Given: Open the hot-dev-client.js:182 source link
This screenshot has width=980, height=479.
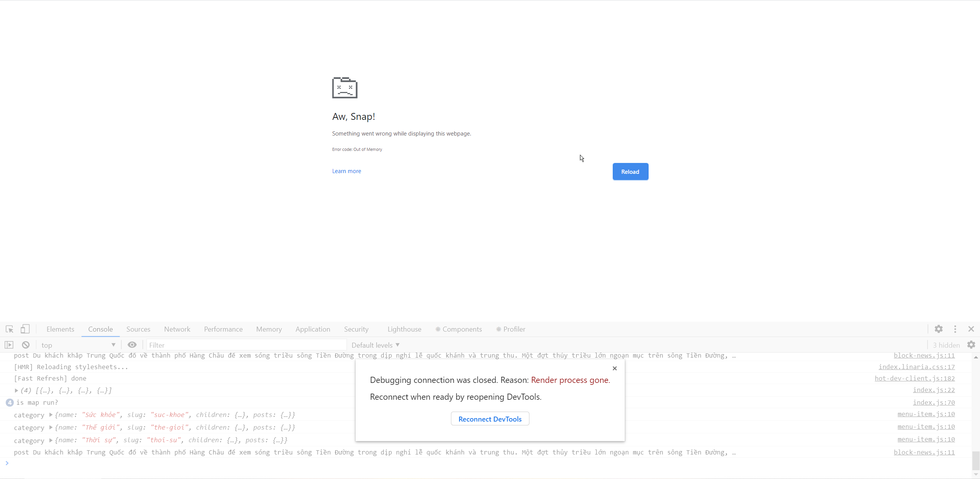Looking at the screenshot, I should (x=915, y=378).
